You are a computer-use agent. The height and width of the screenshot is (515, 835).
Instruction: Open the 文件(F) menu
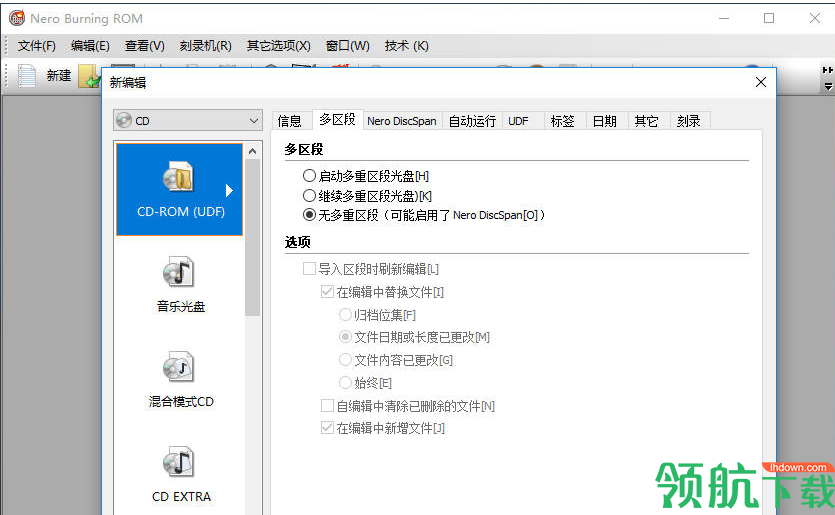(37, 46)
